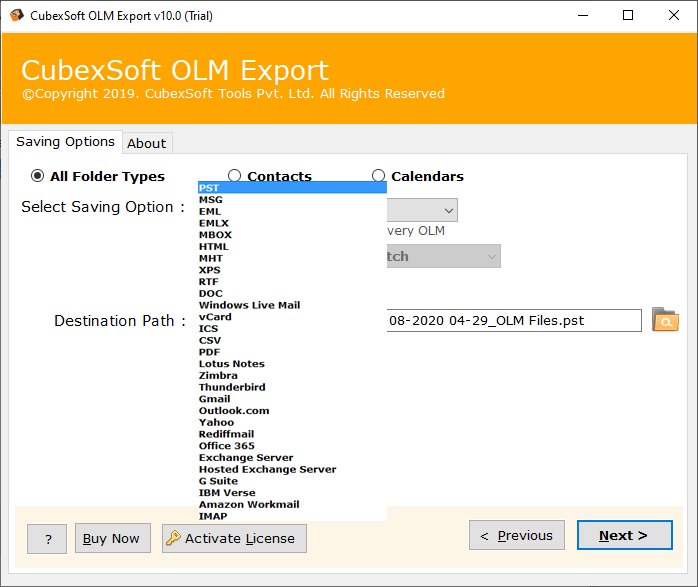Go back with the Previous button
The image size is (698, 587).
point(516,535)
